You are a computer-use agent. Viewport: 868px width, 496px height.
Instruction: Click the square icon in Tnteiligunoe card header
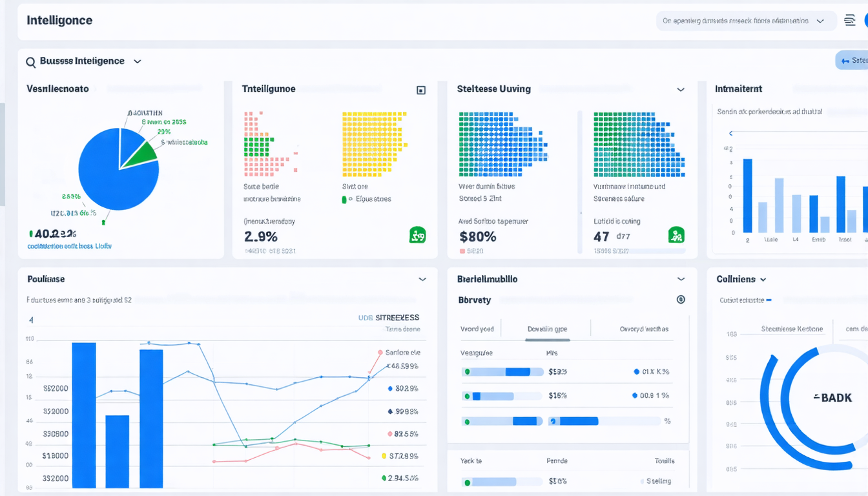421,90
